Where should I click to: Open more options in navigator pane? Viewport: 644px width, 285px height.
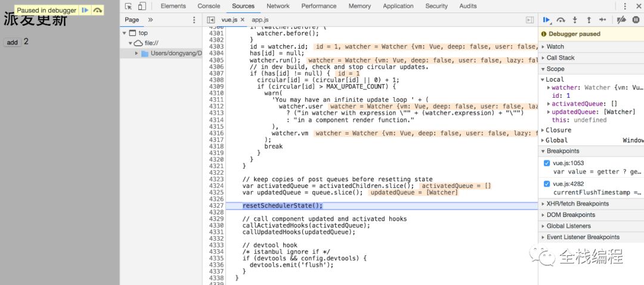pyautogui.click(x=194, y=20)
